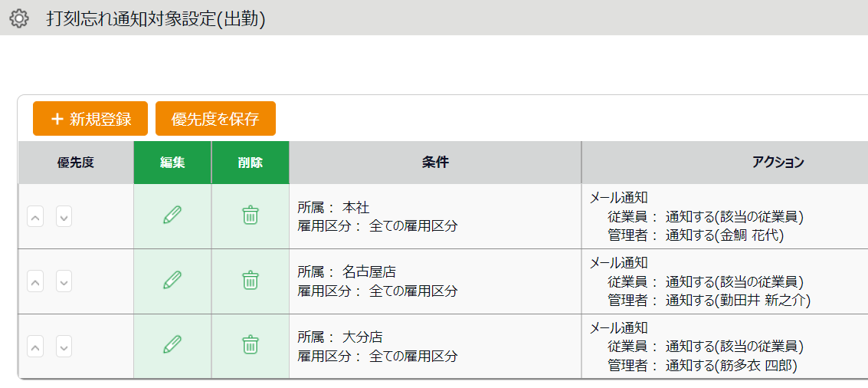Click the 削除 column header

251,163
